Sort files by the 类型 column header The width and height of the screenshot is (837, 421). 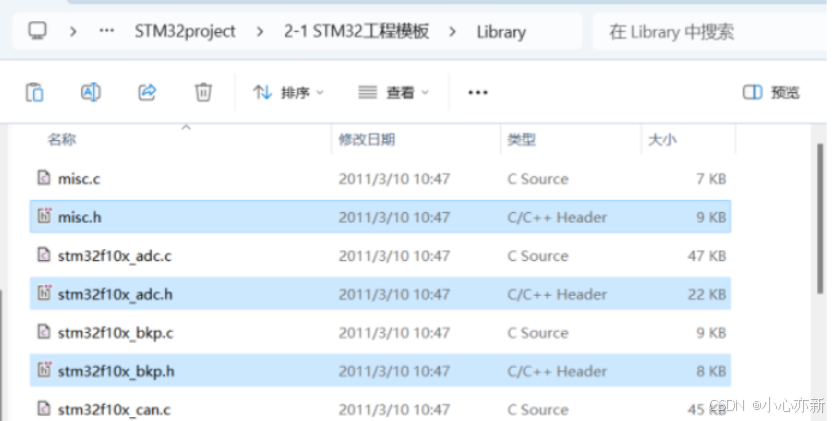522,140
